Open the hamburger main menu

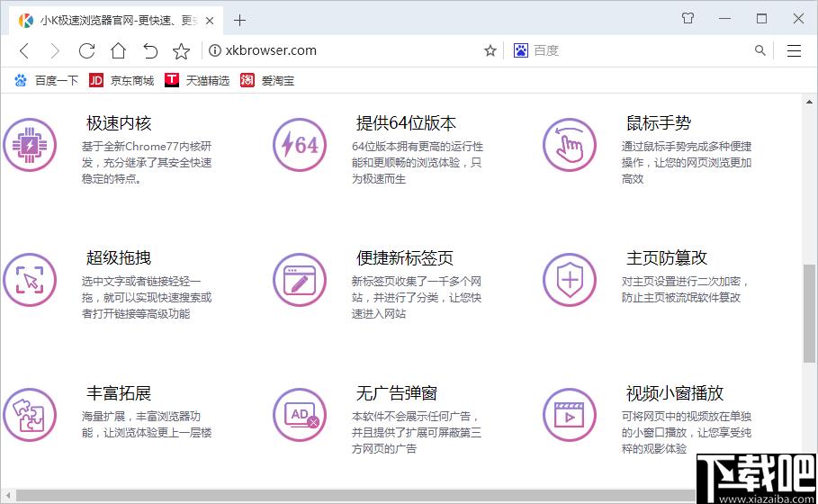(794, 50)
